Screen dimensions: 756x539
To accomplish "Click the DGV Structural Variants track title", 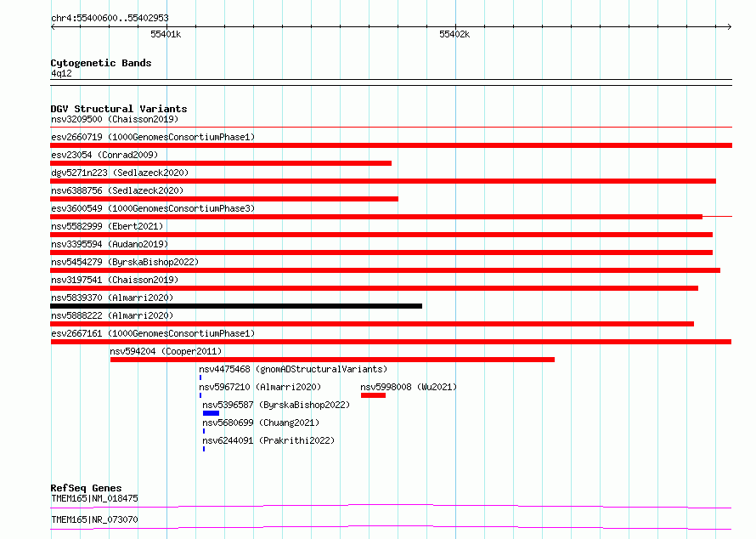I will click(119, 109).
